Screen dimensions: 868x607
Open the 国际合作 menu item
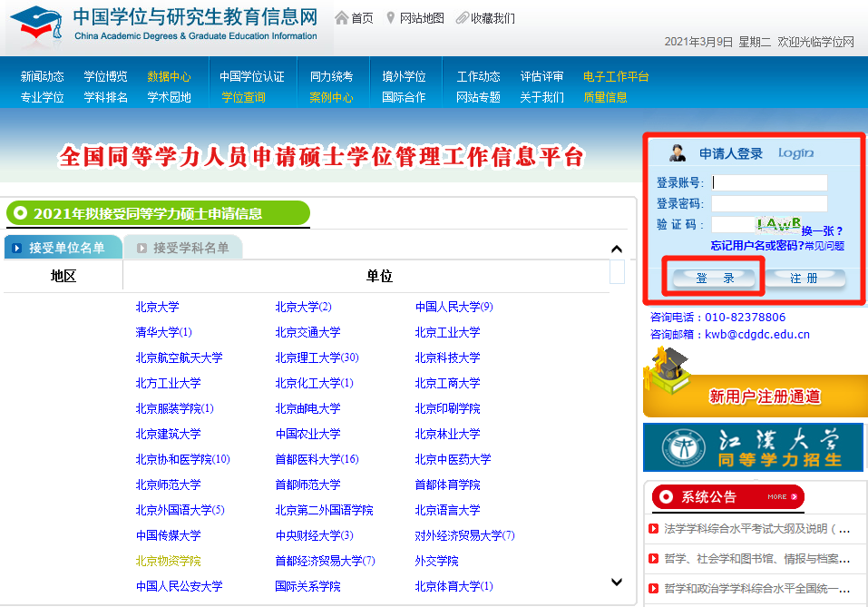tap(404, 97)
